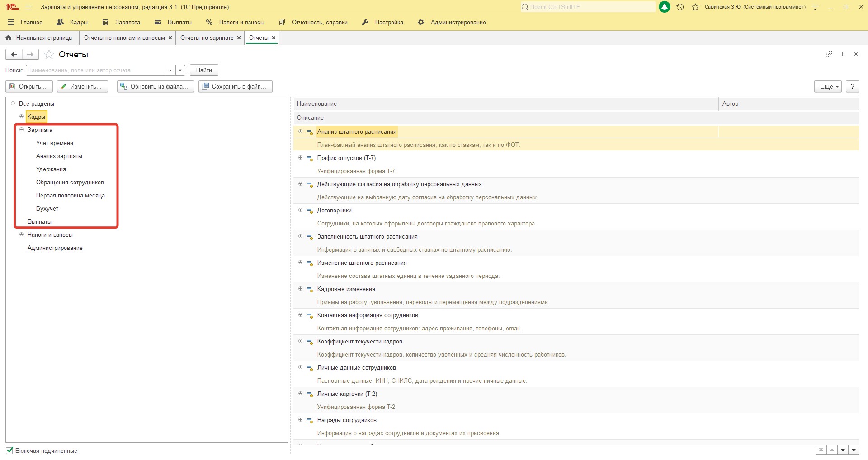Click the report icon for График отпусков (Т-7)

tap(310, 158)
